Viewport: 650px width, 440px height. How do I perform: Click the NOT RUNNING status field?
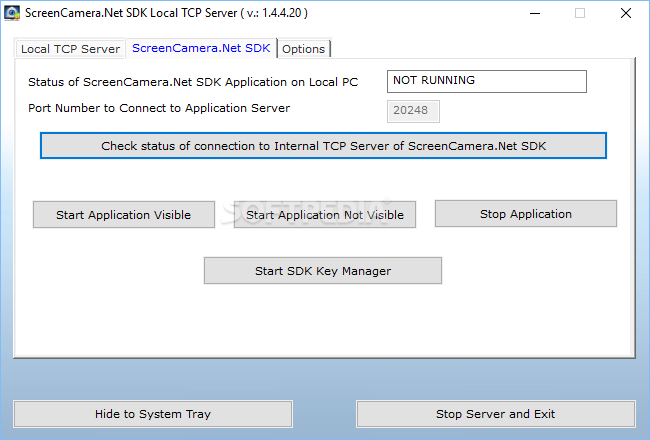(x=487, y=81)
